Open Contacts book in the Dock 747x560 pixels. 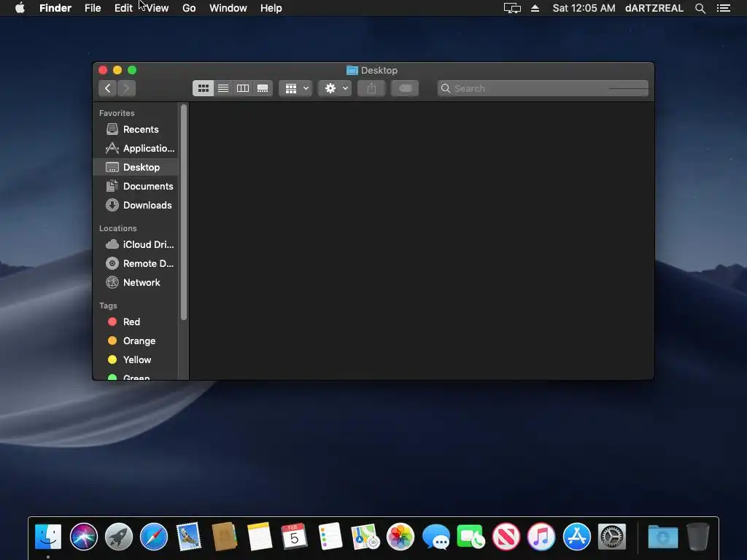click(x=225, y=537)
